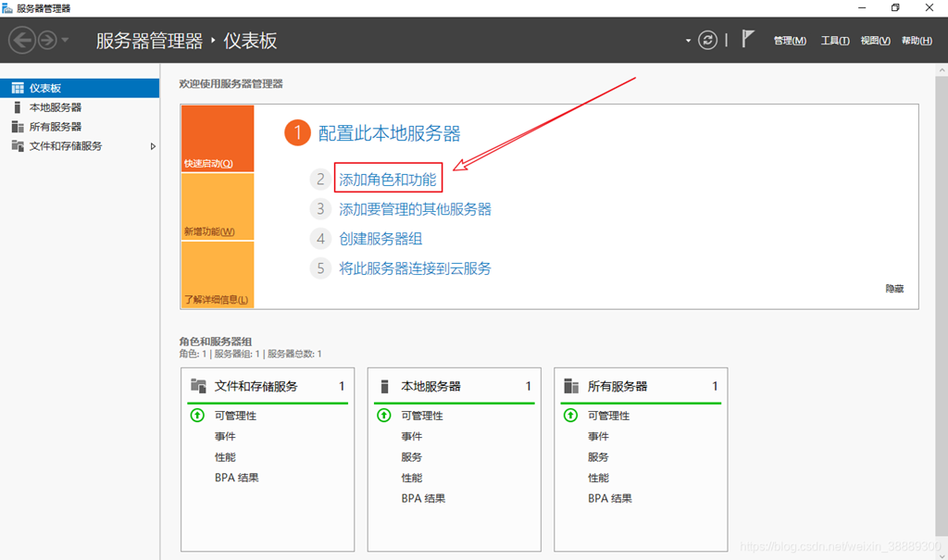Click the green manageability icon in 本地服务器 tile

(382, 416)
